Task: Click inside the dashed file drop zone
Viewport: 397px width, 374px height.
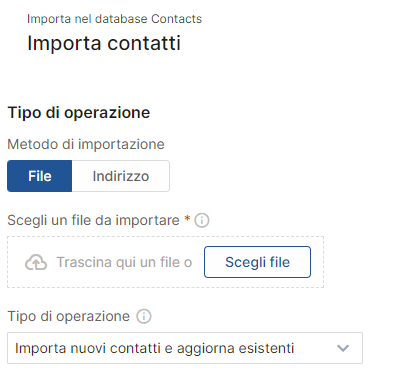Action: click(165, 262)
